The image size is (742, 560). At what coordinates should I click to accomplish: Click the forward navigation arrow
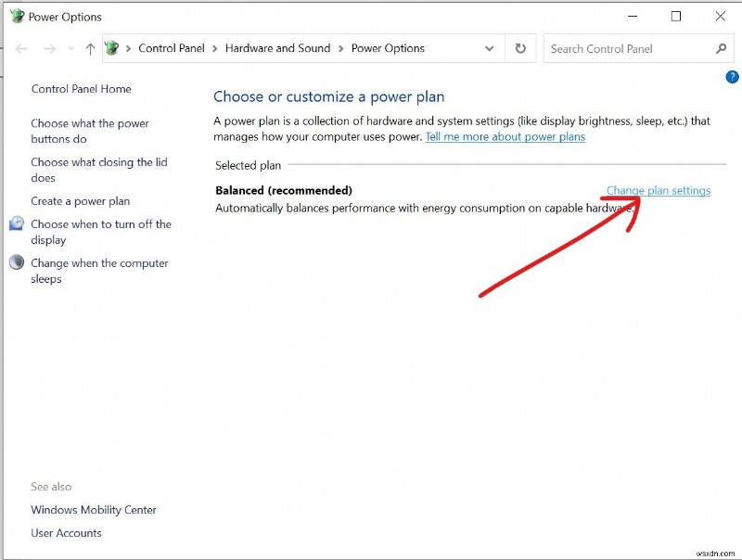[50, 48]
